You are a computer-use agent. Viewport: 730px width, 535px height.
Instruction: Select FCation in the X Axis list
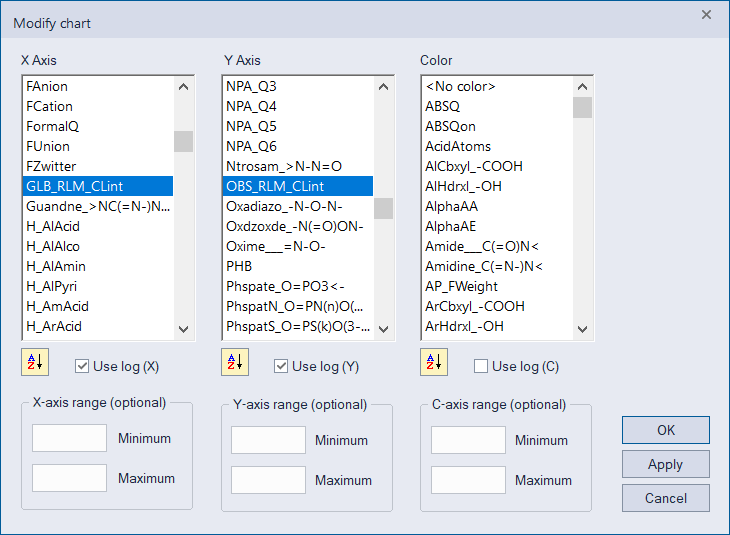click(98, 107)
